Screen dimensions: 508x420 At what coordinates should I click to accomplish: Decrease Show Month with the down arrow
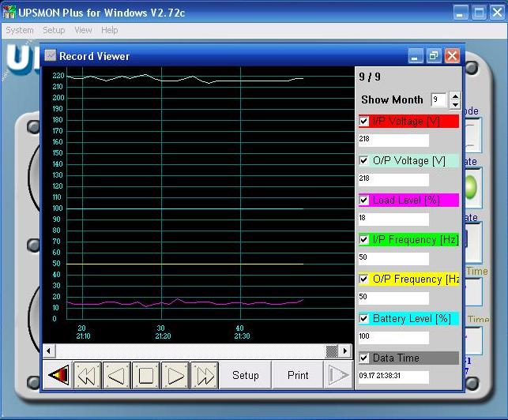[x=454, y=104]
